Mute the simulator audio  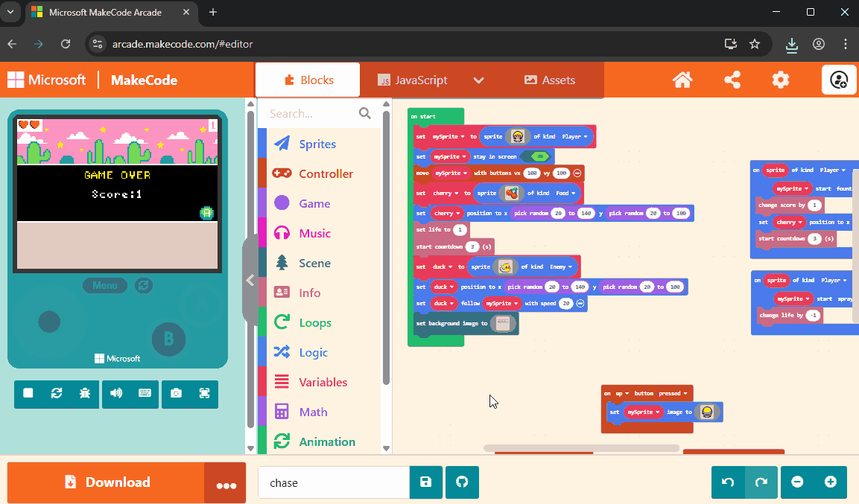(116, 394)
